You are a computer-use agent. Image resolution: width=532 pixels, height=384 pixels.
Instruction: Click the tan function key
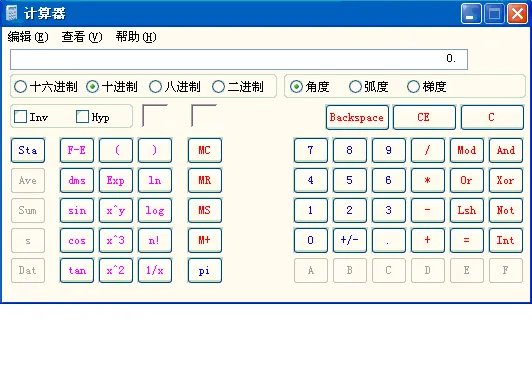77,270
